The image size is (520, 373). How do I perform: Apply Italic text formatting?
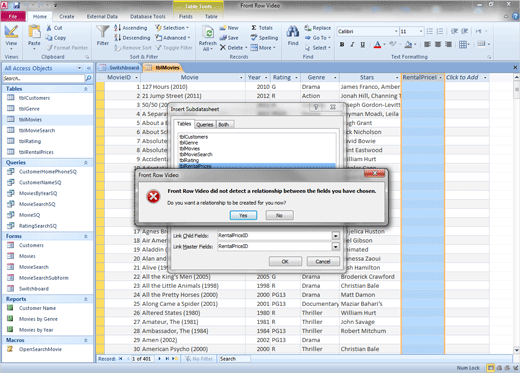[x=352, y=44]
